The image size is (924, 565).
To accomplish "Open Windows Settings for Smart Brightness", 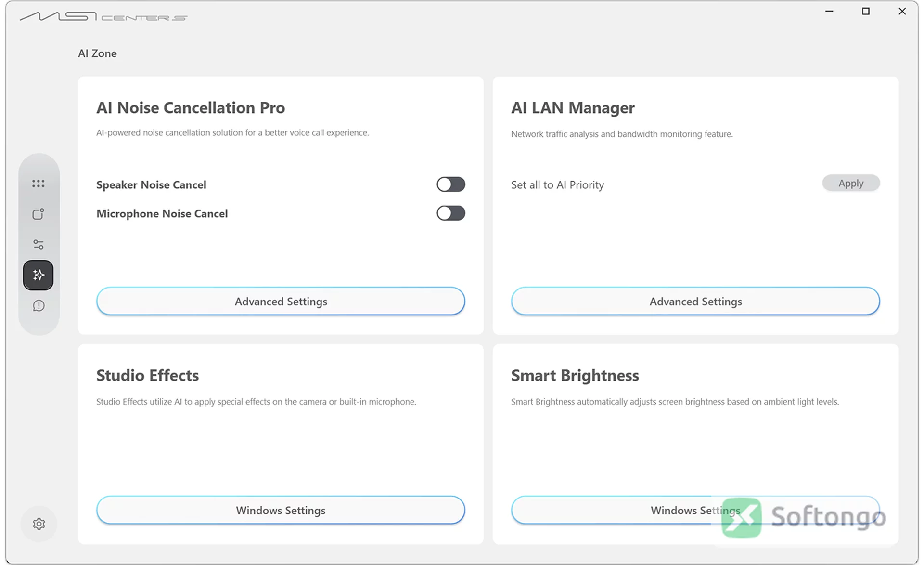I will pos(695,510).
